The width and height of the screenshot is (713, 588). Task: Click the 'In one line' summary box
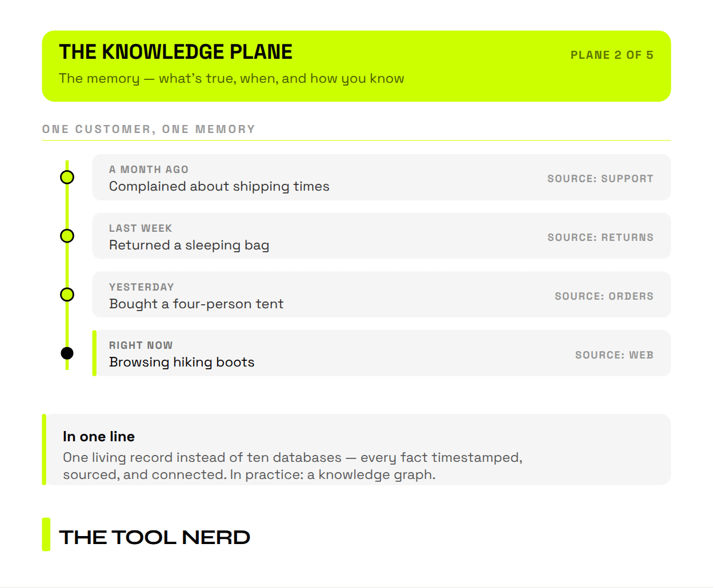click(356, 450)
